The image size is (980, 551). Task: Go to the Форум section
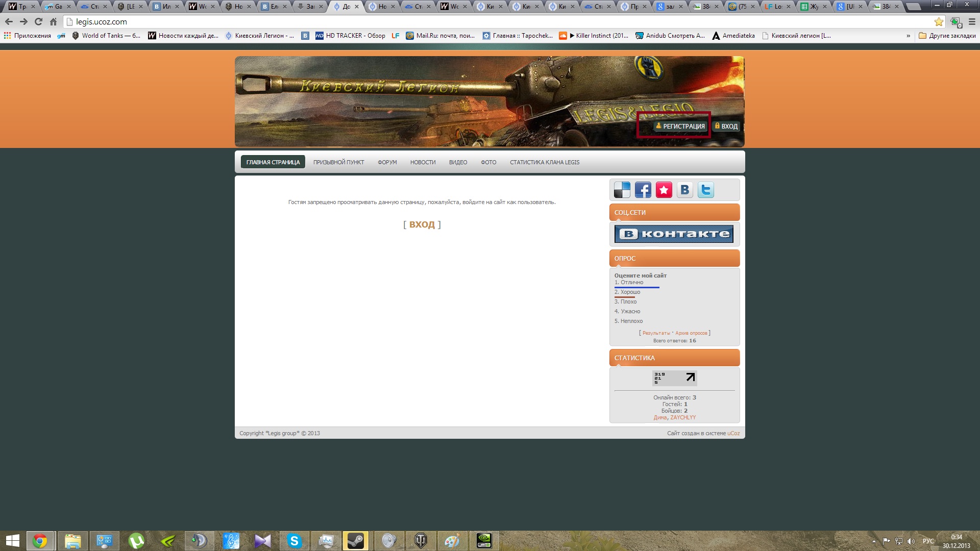(387, 162)
